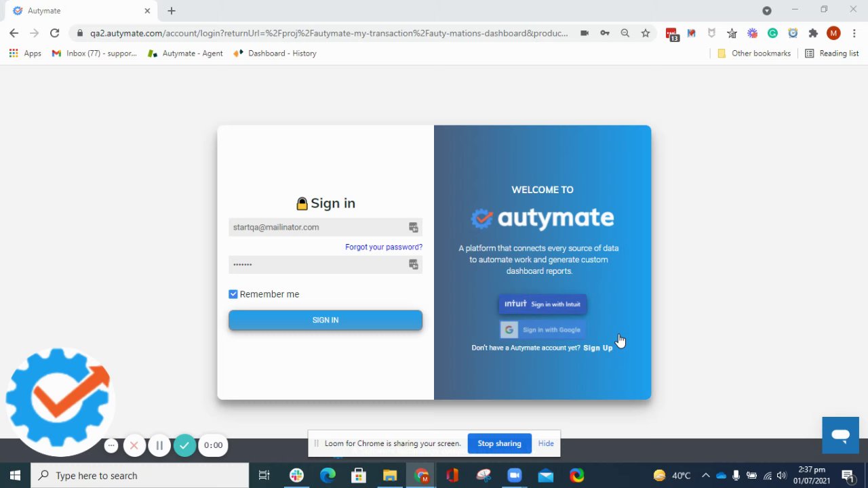868x488 pixels.
Task: Click Sign in with Google button
Action: pos(542,329)
